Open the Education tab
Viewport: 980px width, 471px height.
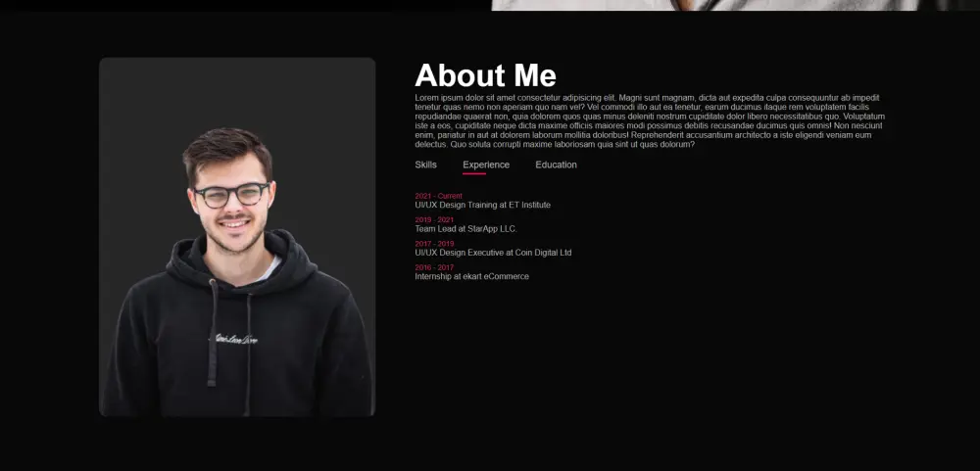point(556,165)
